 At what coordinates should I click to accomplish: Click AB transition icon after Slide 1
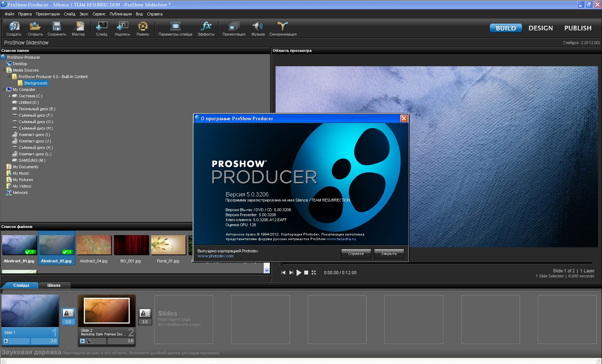coord(68,313)
